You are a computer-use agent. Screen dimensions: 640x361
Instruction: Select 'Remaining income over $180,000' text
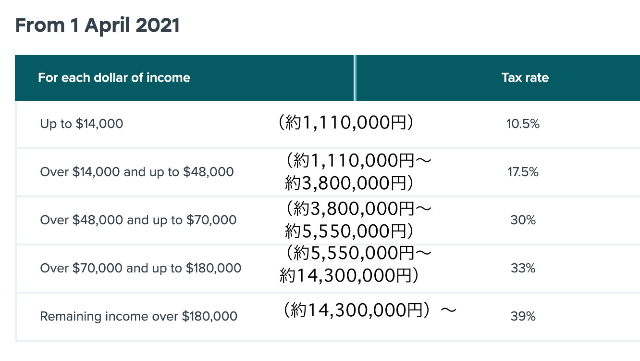138,316
